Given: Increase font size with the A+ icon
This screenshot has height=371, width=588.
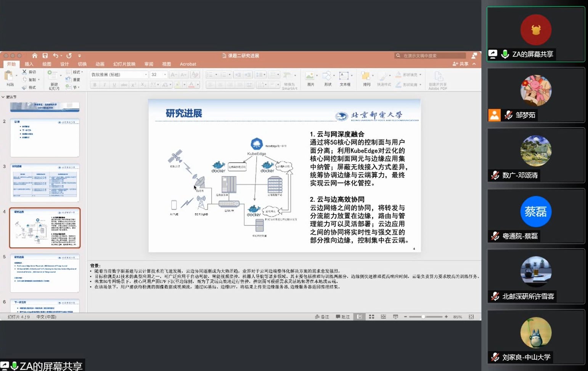Looking at the screenshot, I should pyautogui.click(x=174, y=75).
